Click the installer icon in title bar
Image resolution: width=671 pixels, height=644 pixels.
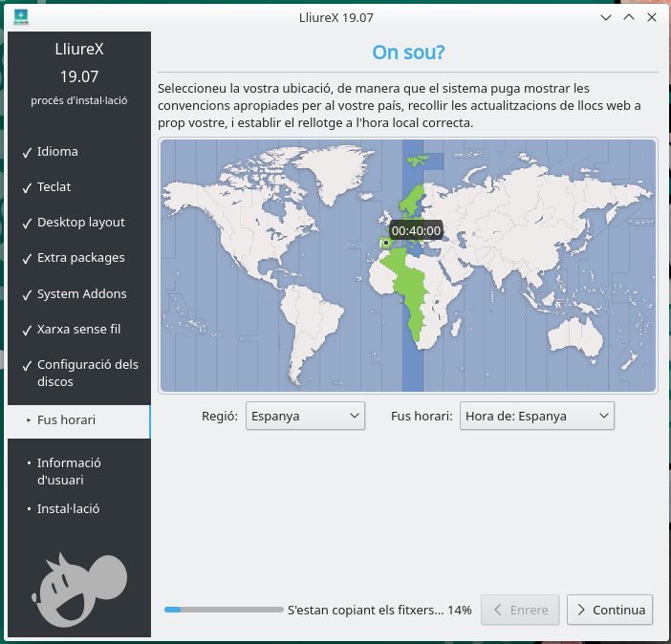pyautogui.click(x=20, y=17)
